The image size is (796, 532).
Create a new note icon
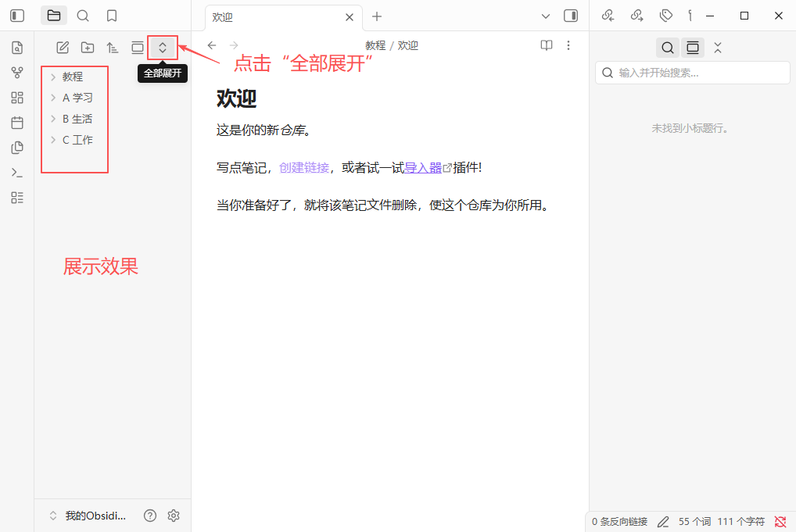point(63,48)
